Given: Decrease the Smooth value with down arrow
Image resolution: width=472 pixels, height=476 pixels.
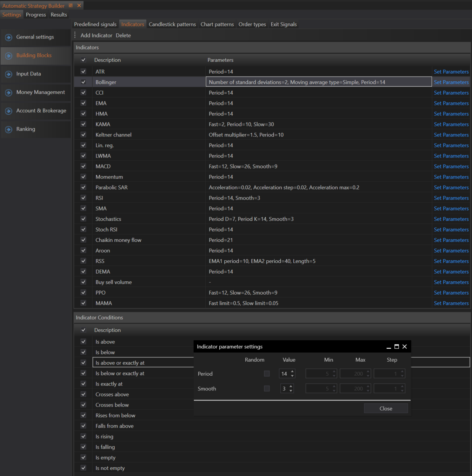Looking at the screenshot, I should [291, 391].
